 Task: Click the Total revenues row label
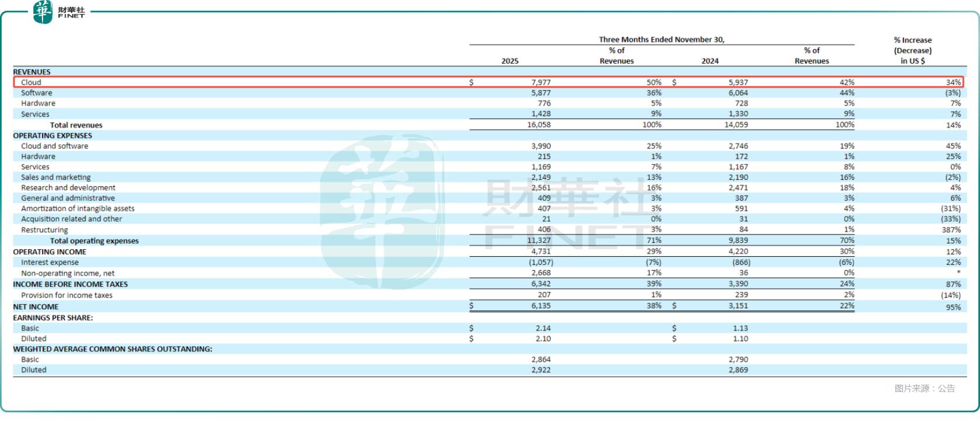click(x=76, y=125)
